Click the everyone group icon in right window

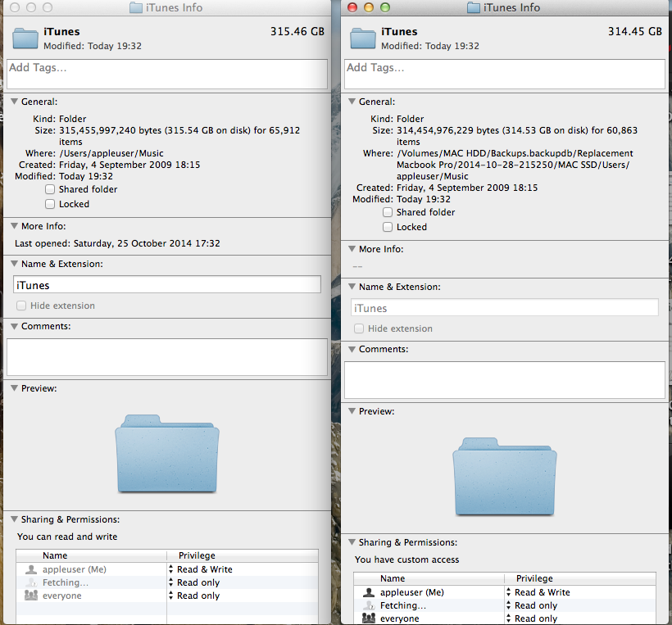click(369, 618)
